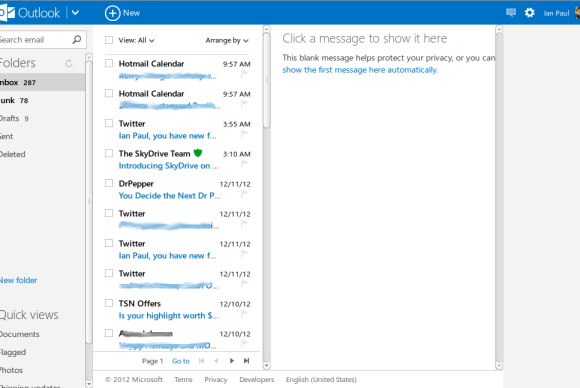Change language English (United States)
The image size is (580, 388).
321,379
